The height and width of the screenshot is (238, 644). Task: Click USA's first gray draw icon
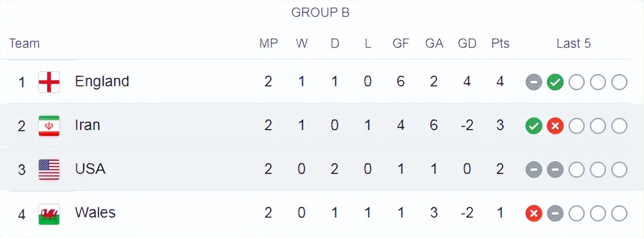(534, 170)
